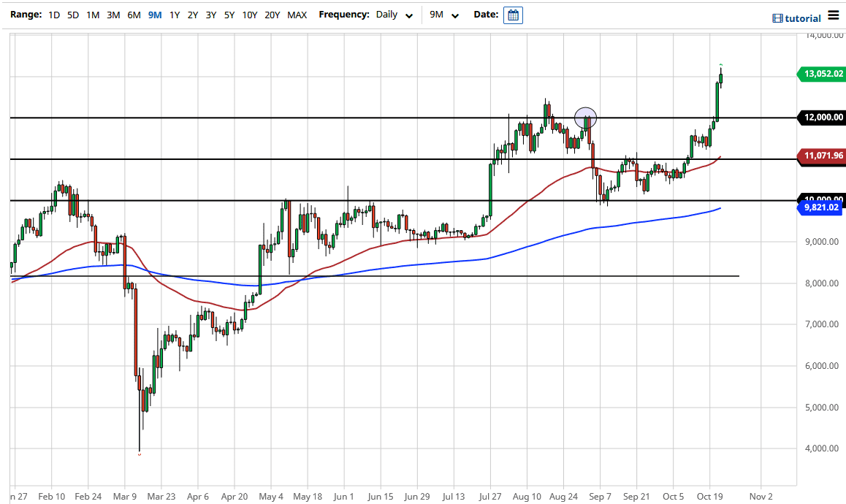846x504 pixels.
Task: Click the 4,000.00 price axis label
Action: (822, 448)
